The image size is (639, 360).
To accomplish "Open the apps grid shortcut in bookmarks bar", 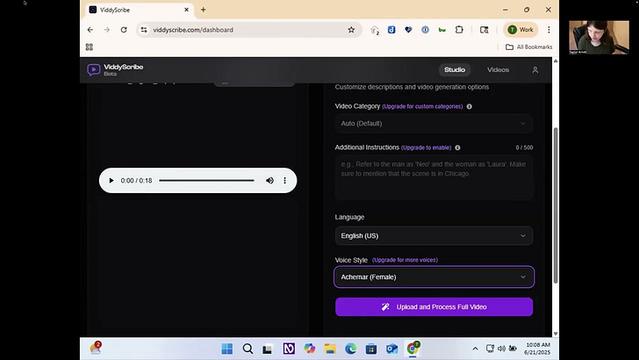I will [x=89, y=47].
